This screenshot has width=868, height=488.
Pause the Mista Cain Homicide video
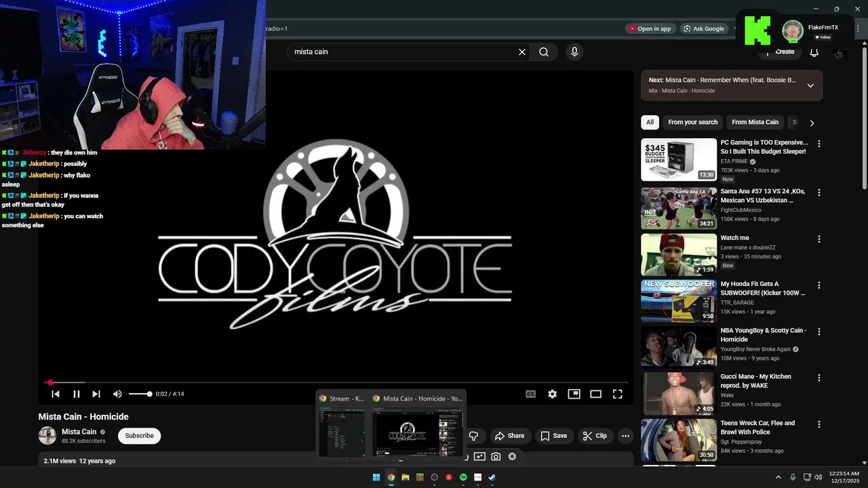(x=77, y=394)
